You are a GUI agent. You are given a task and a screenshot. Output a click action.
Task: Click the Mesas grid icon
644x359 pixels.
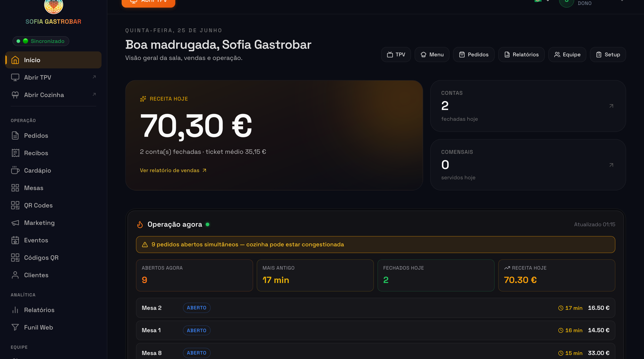tap(15, 188)
